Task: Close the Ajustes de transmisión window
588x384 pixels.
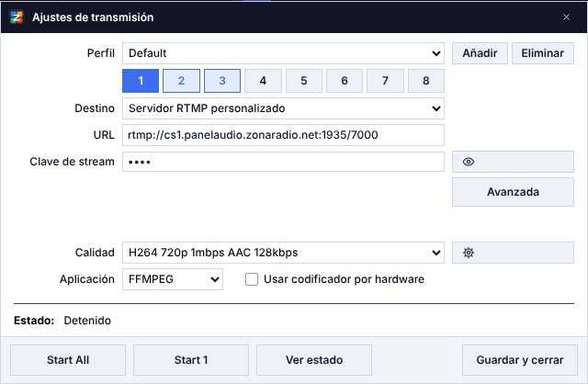Action: (x=566, y=17)
